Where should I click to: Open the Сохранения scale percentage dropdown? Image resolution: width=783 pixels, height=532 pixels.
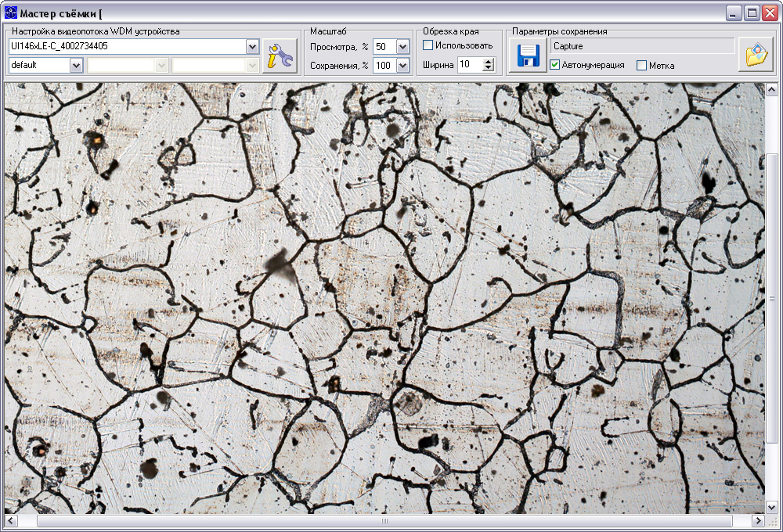pos(403,66)
